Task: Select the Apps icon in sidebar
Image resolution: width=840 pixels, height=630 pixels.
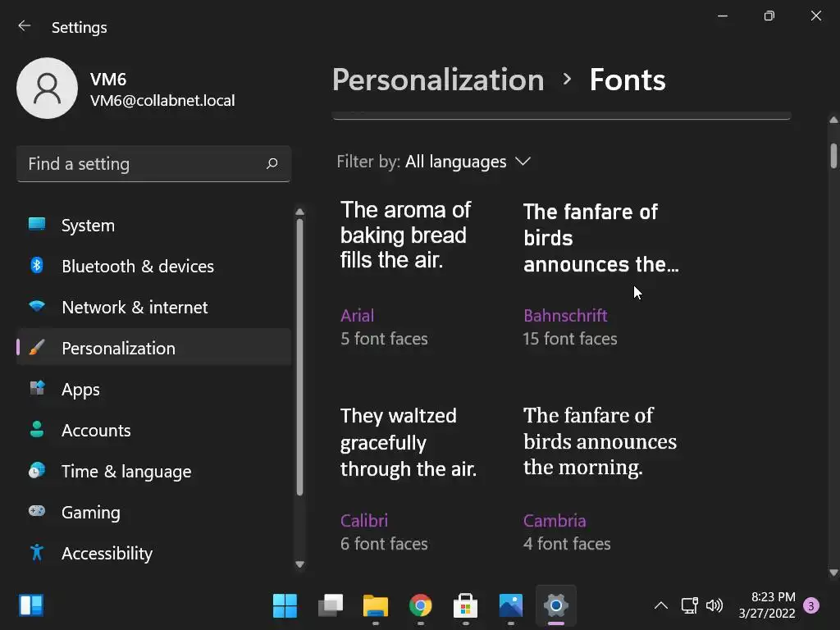Action: pyautogui.click(x=37, y=388)
